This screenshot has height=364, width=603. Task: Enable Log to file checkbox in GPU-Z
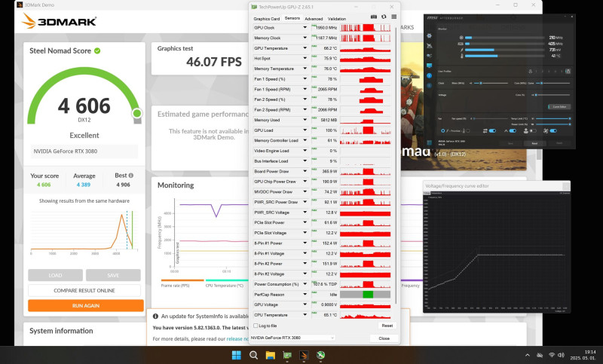(x=256, y=326)
